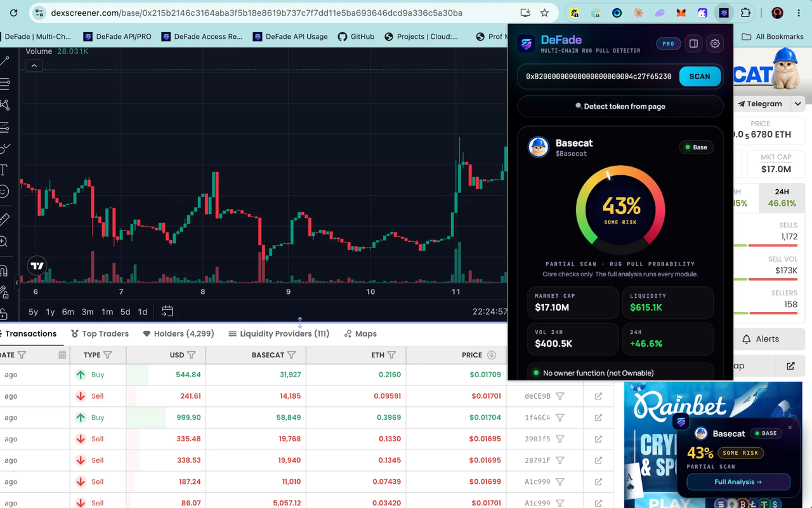Open the TYPE column filter
Screen dimensions: 812x508
coord(108,355)
